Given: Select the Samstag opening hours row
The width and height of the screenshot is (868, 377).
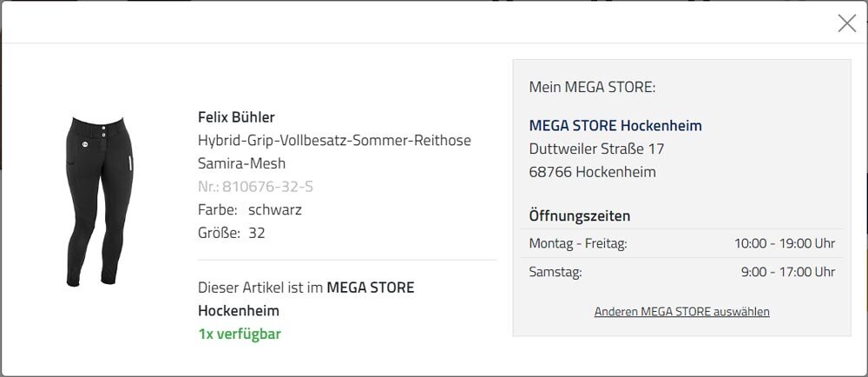Looking at the screenshot, I should tap(682, 272).
